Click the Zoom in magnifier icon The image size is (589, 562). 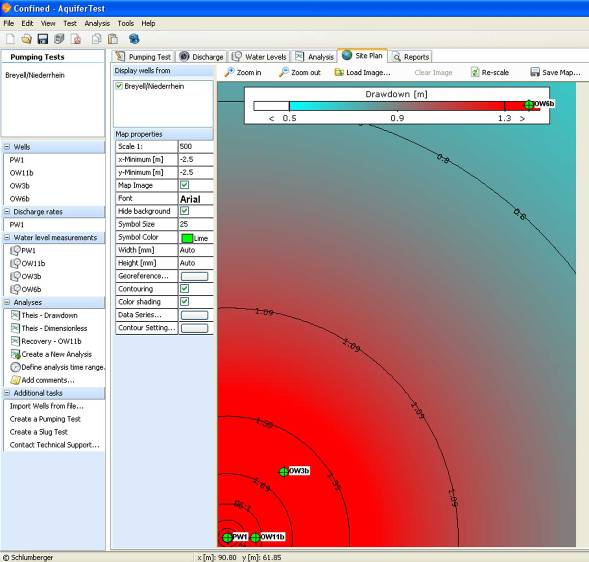pyautogui.click(x=229, y=72)
